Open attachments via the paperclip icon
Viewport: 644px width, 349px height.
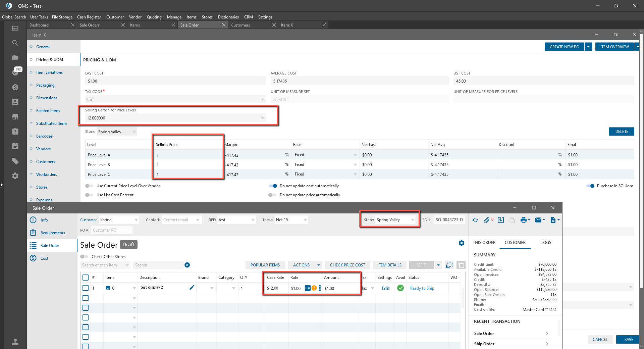(487, 220)
